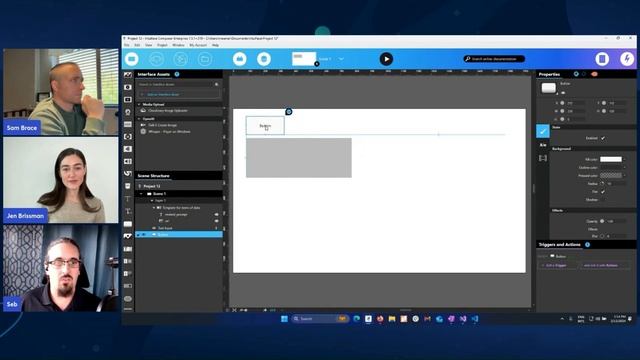Toggle the Shadow checkbox
640x360 pixels.
[x=603, y=200]
